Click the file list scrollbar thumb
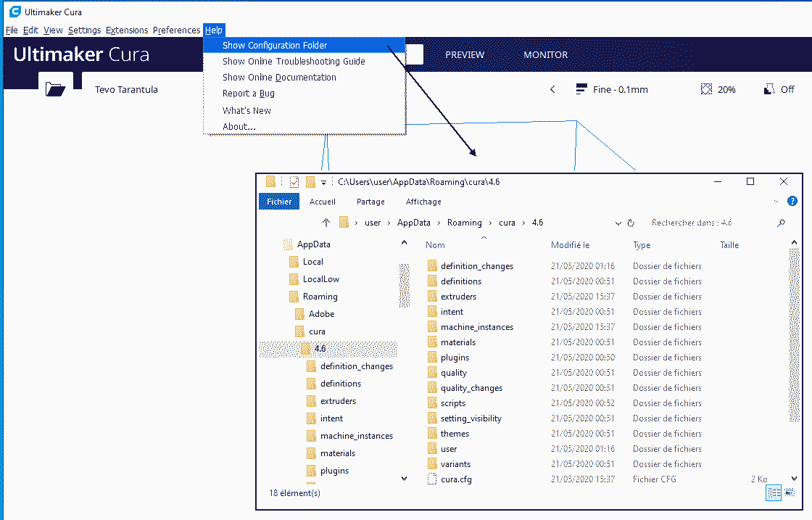 [x=794, y=336]
